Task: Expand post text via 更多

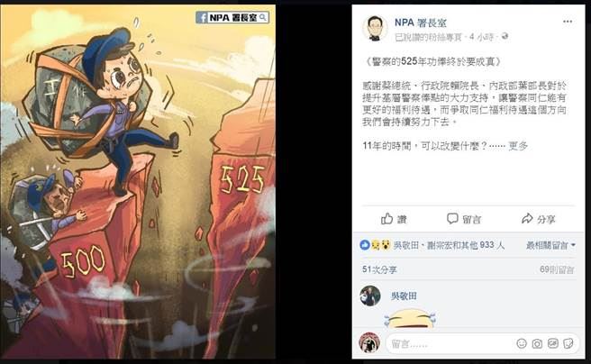Action: [518, 146]
